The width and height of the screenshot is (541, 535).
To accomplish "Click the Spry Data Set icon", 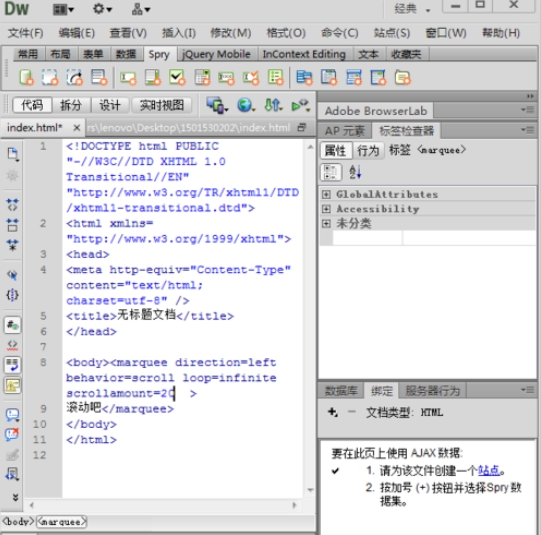I will point(26,77).
